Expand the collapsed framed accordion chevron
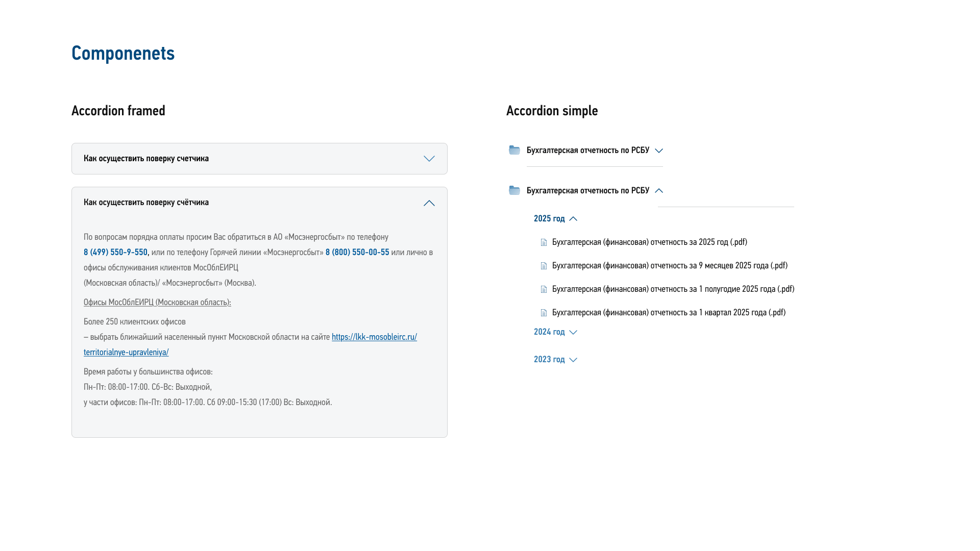 coord(429,159)
